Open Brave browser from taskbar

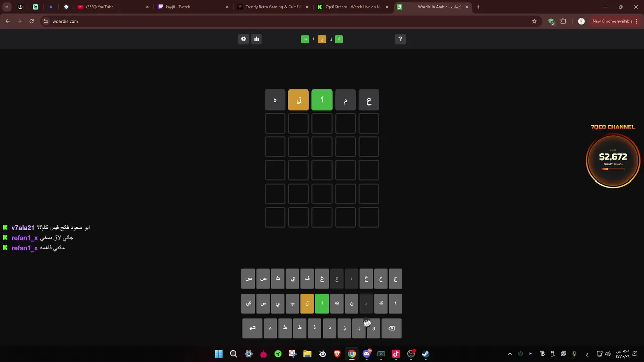(337, 354)
